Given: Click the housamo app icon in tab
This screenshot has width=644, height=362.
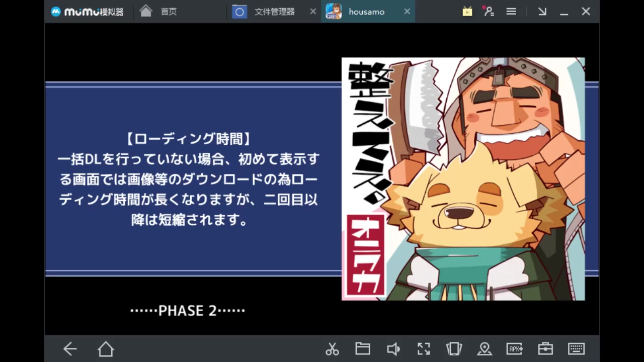Looking at the screenshot, I should point(334,11).
